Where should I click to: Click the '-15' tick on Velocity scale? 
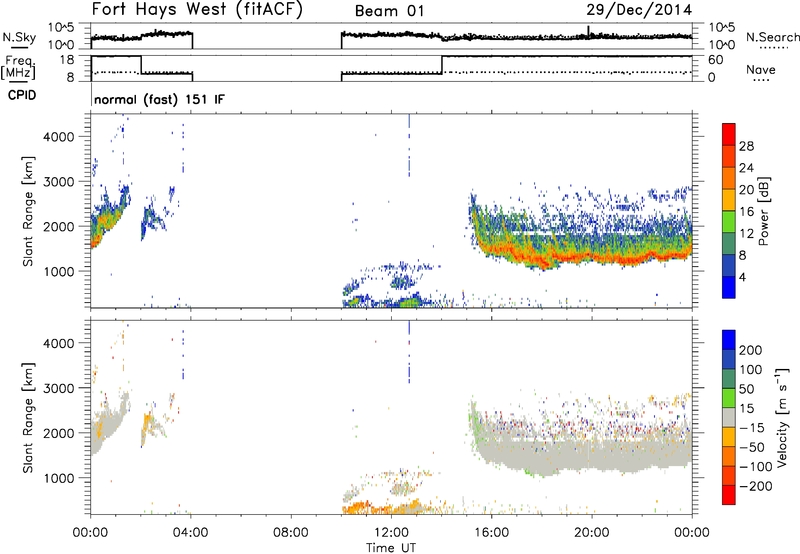[752, 428]
